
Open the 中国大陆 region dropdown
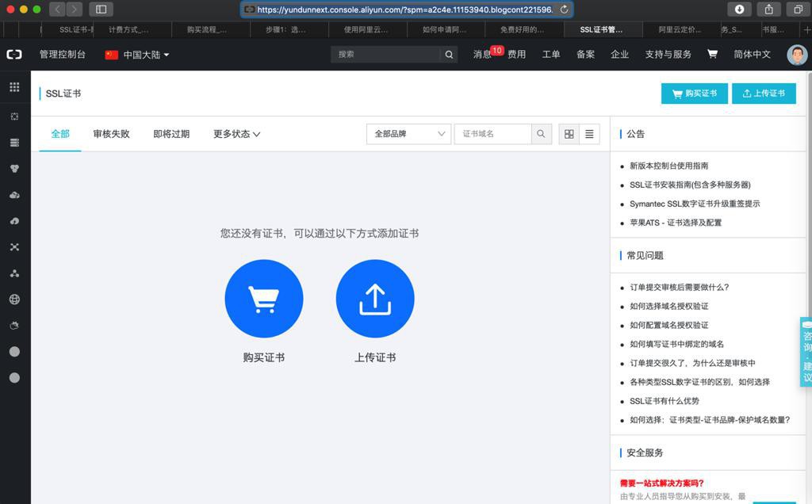(x=137, y=55)
